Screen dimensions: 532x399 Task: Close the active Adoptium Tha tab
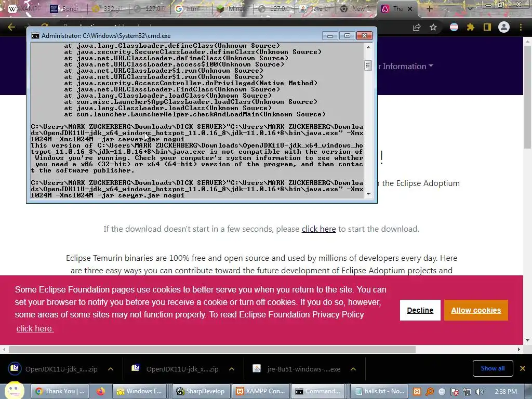(410, 9)
